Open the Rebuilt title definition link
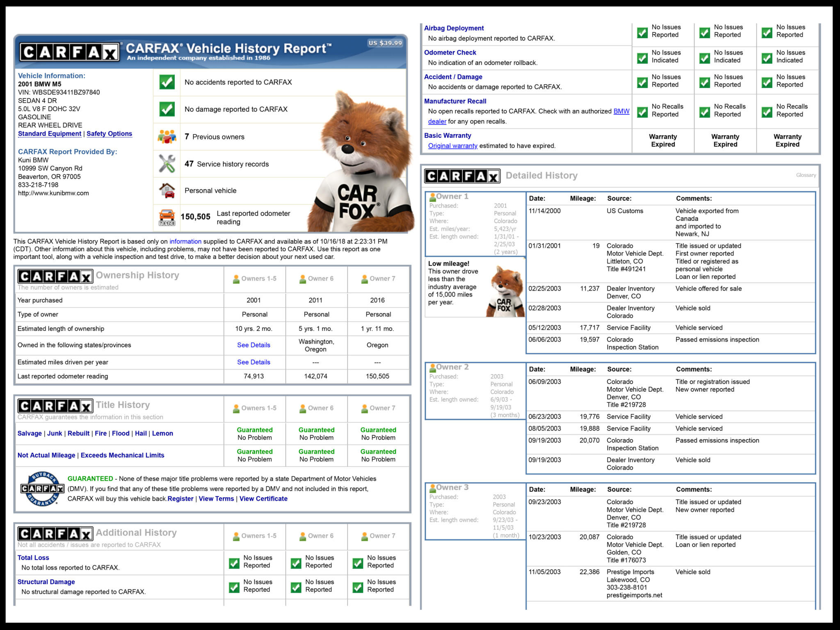This screenshot has width=840, height=630. [x=78, y=434]
